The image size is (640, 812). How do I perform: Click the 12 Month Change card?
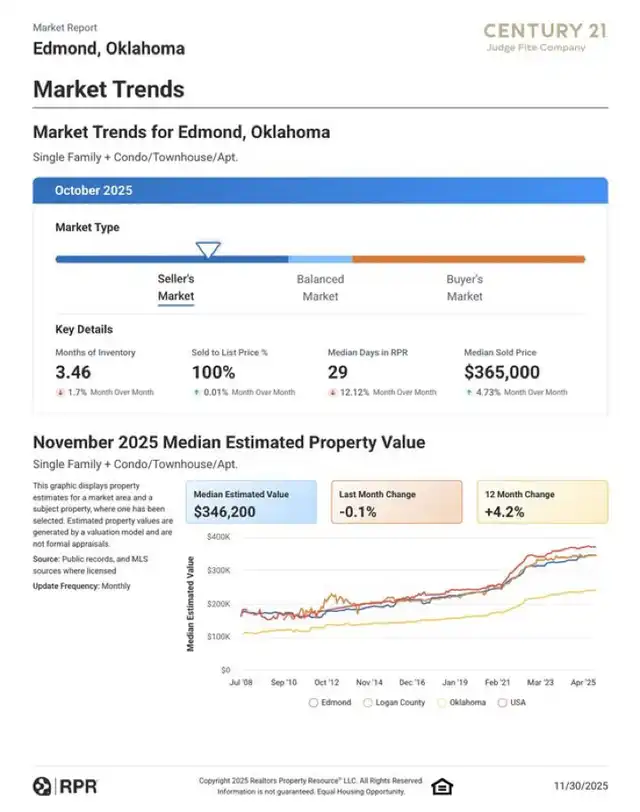(x=541, y=503)
